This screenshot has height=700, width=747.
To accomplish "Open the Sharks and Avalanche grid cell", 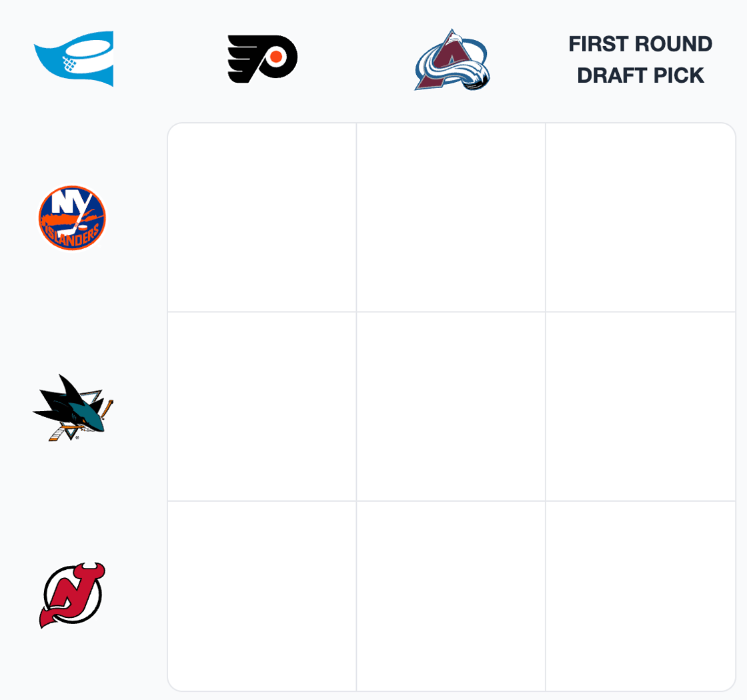I will 451,406.
